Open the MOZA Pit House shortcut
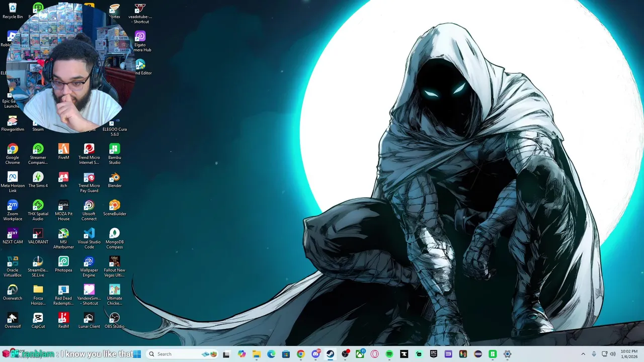The image size is (644, 362). tap(63, 210)
